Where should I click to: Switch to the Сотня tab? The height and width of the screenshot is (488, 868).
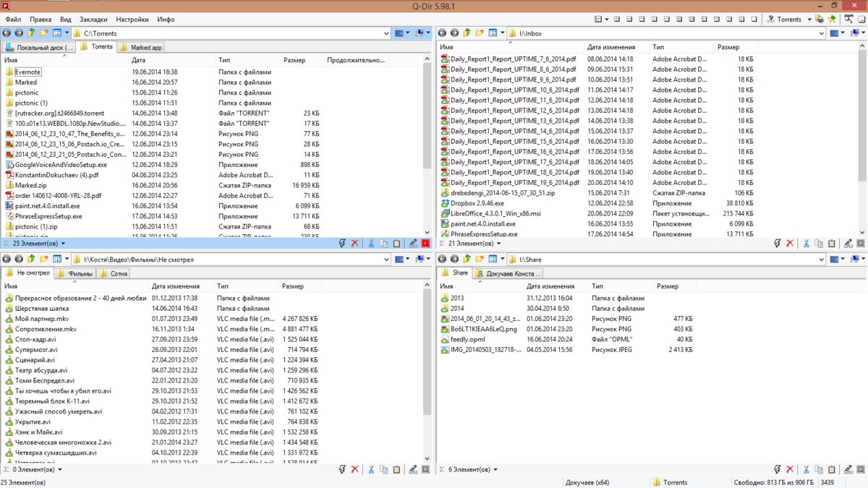click(x=114, y=273)
